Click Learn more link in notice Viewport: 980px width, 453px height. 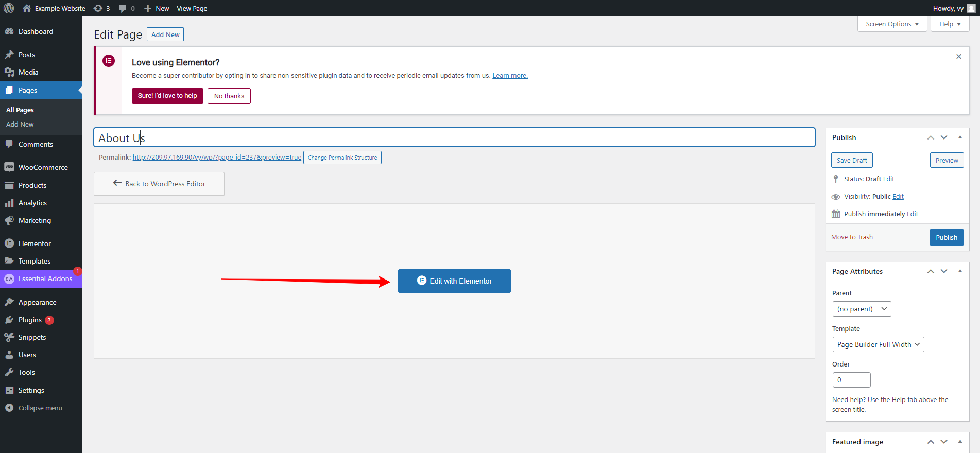pos(510,76)
